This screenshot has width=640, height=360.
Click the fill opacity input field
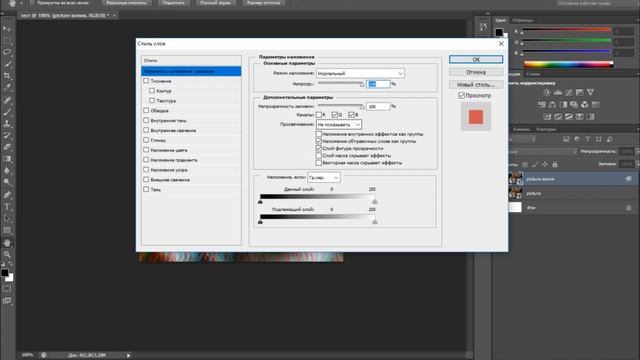(378, 107)
